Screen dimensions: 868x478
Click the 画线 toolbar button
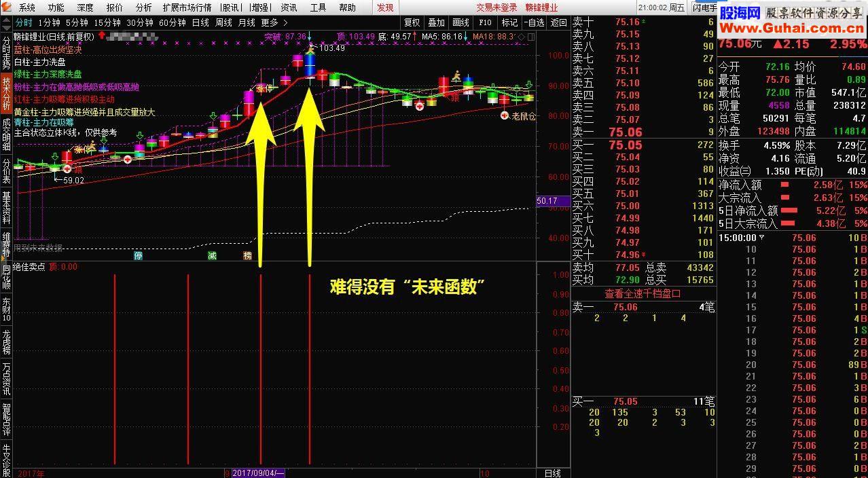(461, 22)
